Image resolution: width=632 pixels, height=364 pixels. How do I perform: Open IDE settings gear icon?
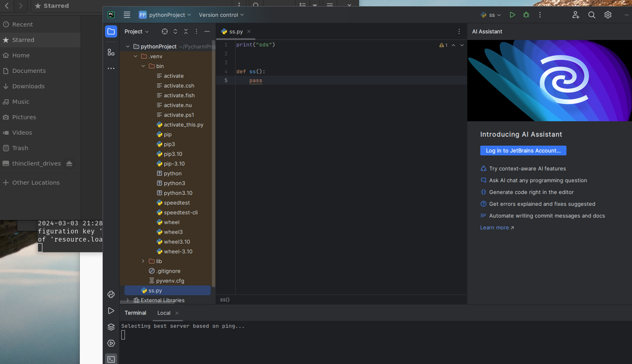tap(608, 15)
